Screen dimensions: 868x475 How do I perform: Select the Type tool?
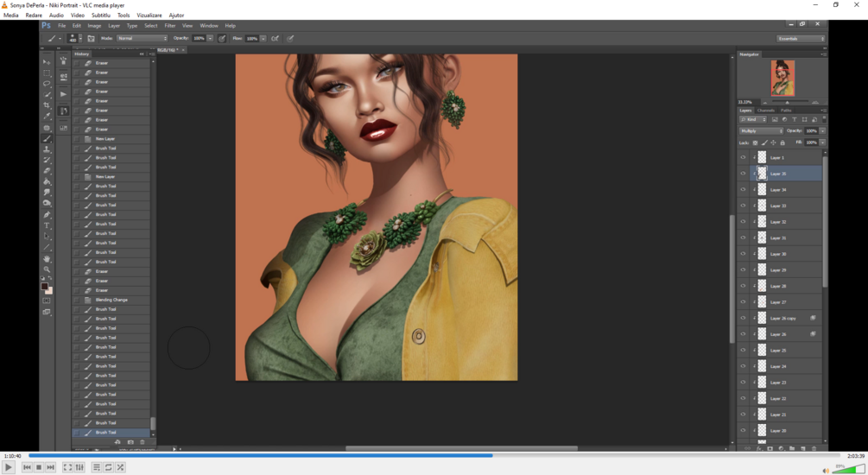47,226
